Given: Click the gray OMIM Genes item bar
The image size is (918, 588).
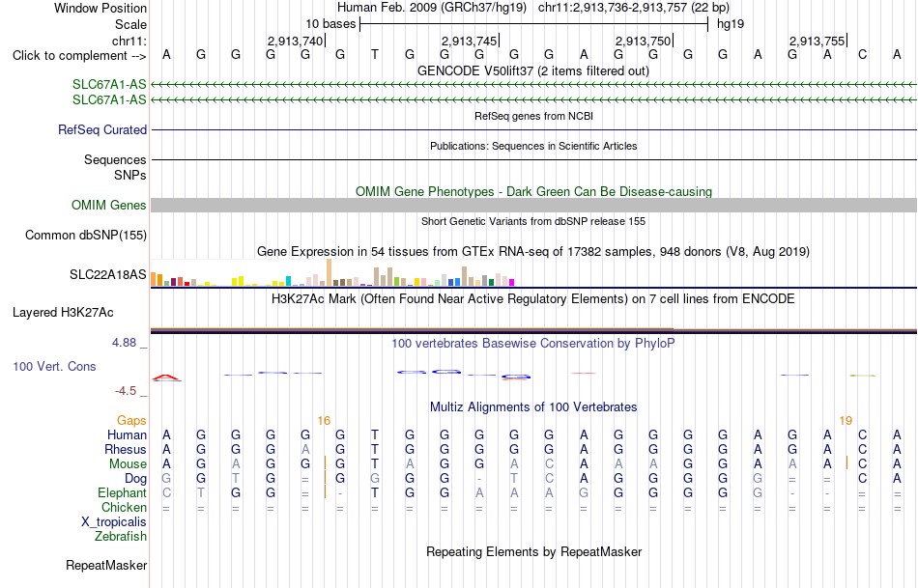Looking at the screenshot, I should (533, 206).
